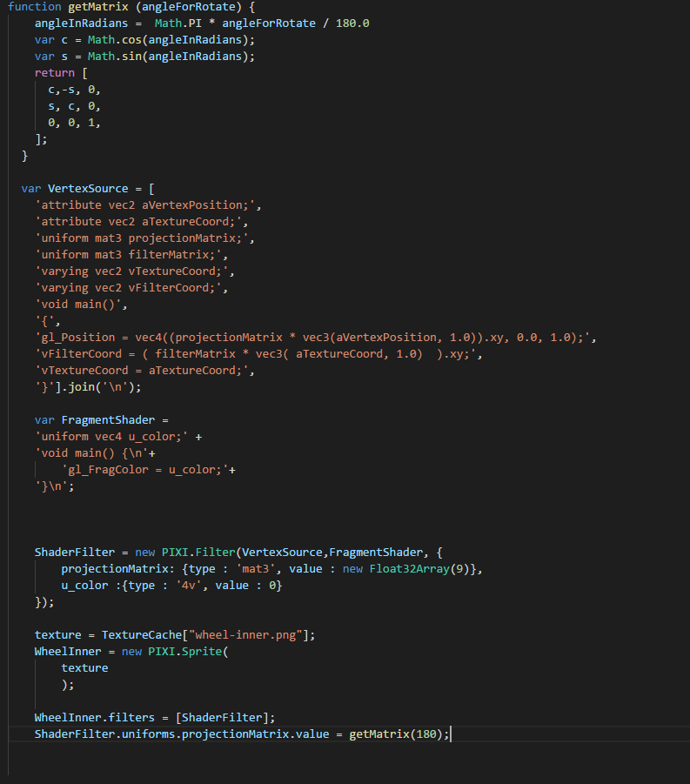This screenshot has height=784, width=690.
Task: Click the matrix row 'c,-s, 0,'
Action: point(74,90)
